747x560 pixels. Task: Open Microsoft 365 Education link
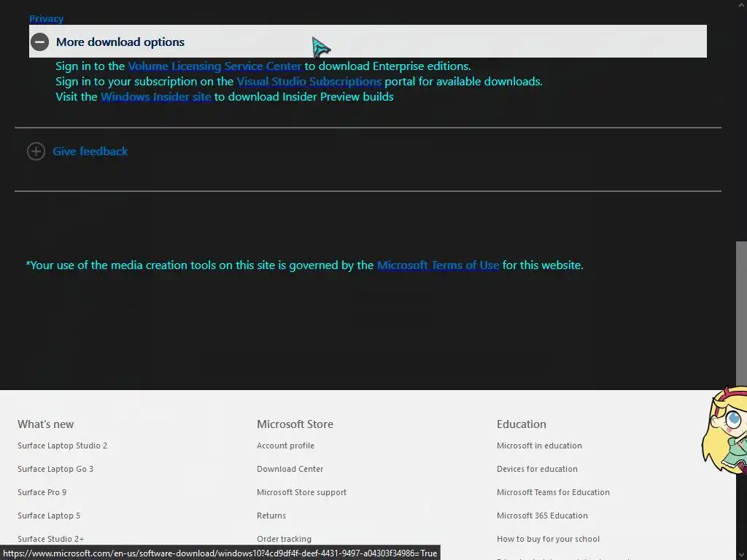pyautogui.click(x=542, y=516)
